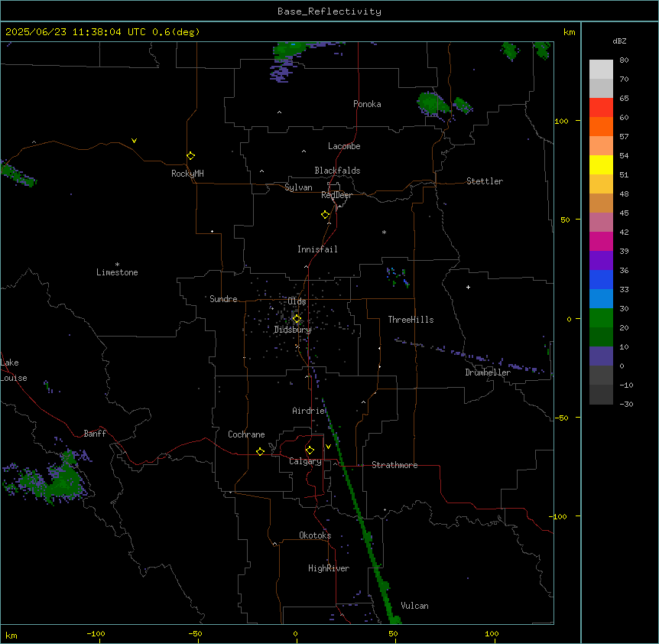659x644 pixels.
Task: Pick the orange swatch between 60 and 57
Action: click(601, 126)
